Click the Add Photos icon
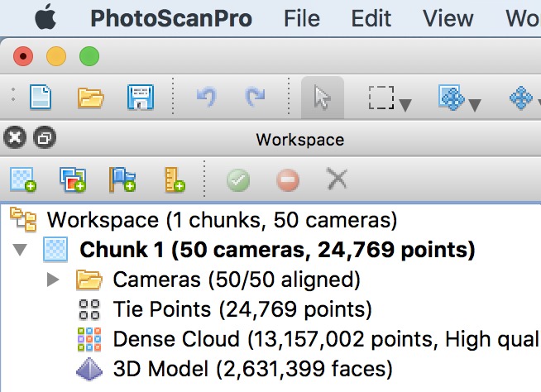Image resolution: width=541 pixels, height=392 pixels. [73, 179]
